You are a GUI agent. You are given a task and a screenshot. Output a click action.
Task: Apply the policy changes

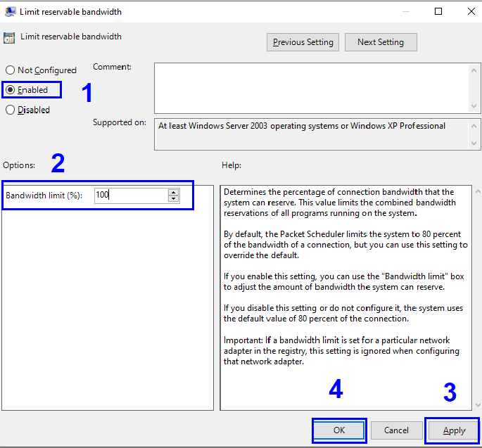pos(454,430)
